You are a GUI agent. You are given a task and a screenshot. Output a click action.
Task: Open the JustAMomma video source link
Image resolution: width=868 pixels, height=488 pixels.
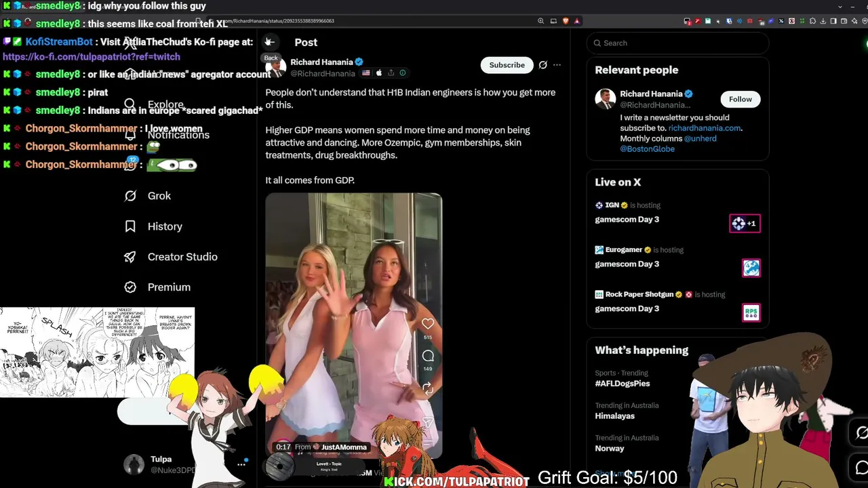(344, 447)
